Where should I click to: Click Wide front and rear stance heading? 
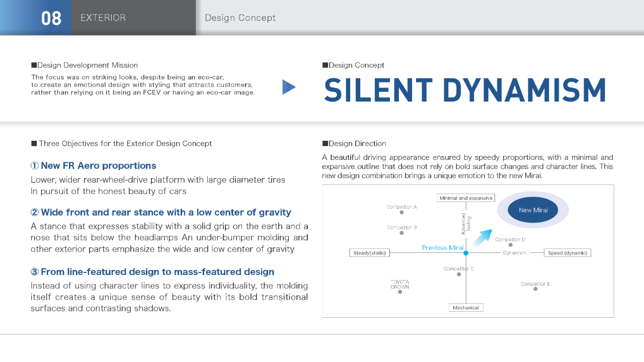point(161,212)
